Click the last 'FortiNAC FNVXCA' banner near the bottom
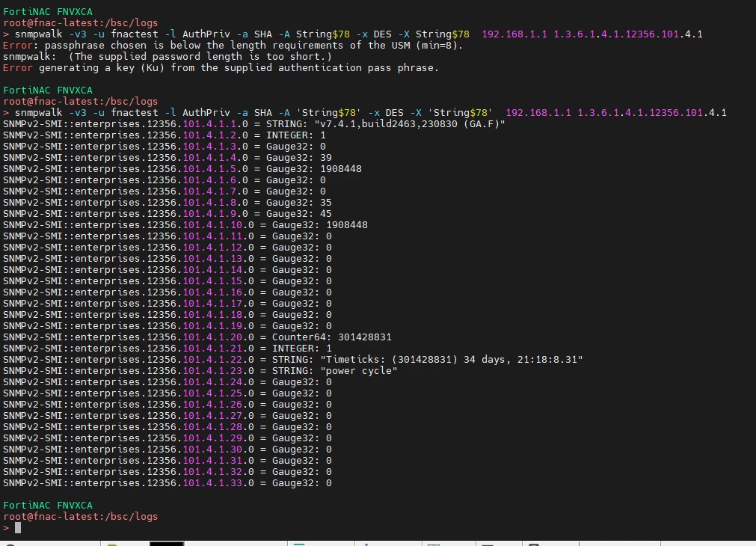This screenshot has height=546, width=756. pyautogui.click(x=48, y=506)
